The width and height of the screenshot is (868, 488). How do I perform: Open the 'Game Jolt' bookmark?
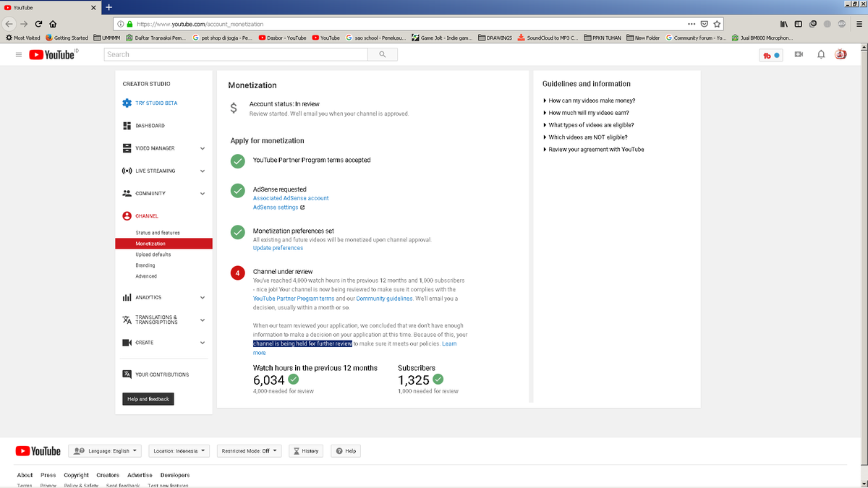[442, 38]
